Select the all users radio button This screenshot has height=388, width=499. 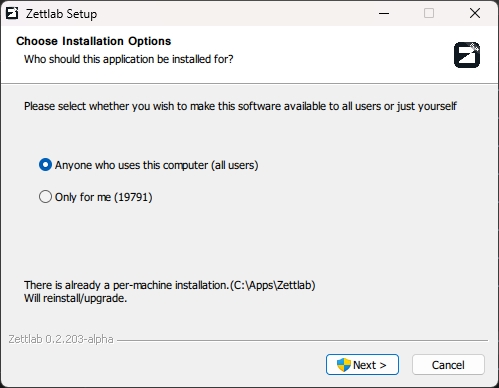[x=45, y=165]
